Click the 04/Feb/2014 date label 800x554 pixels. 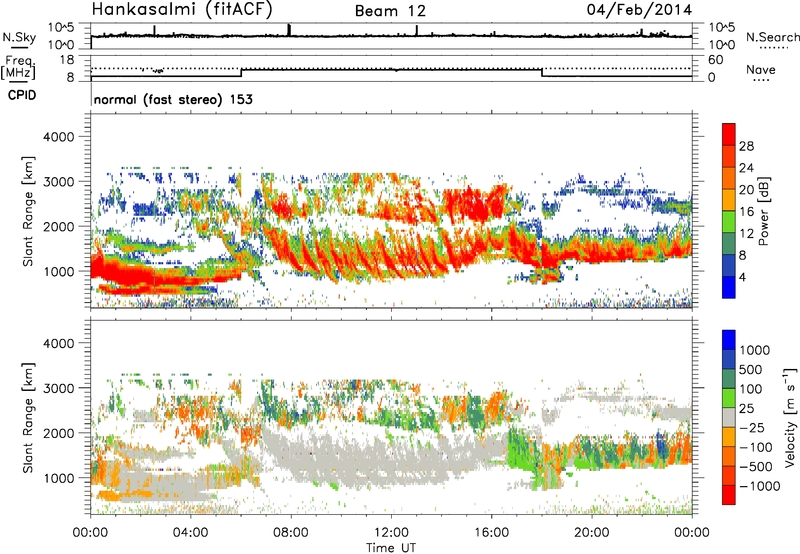[x=639, y=9]
